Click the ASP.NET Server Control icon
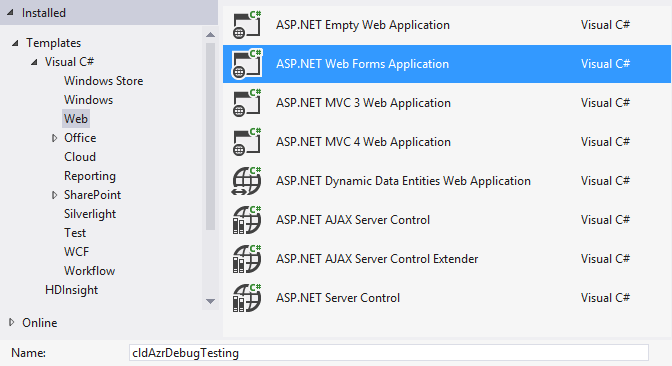 click(x=247, y=298)
